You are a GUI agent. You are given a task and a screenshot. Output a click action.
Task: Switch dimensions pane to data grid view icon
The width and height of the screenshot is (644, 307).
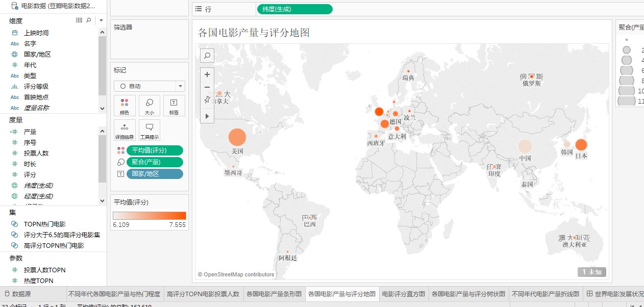pos(79,20)
